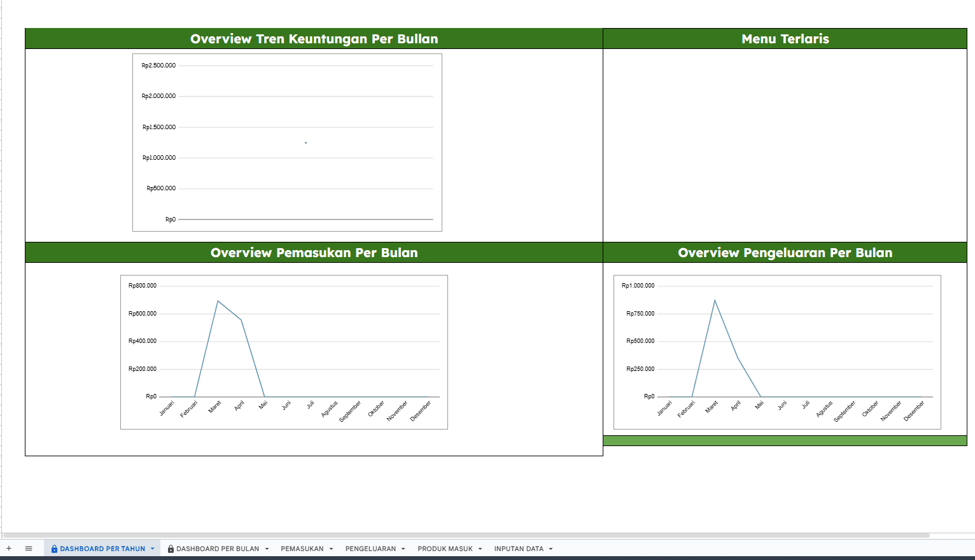Click Rp600.000 axis label in Pemasukan chart
Image resolution: width=975 pixels, height=560 pixels.
pyautogui.click(x=143, y=314)
